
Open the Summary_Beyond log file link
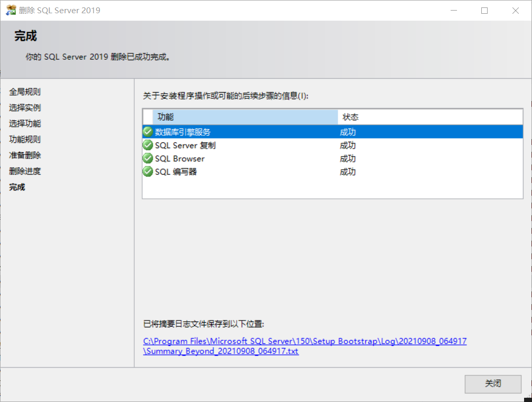305,346
